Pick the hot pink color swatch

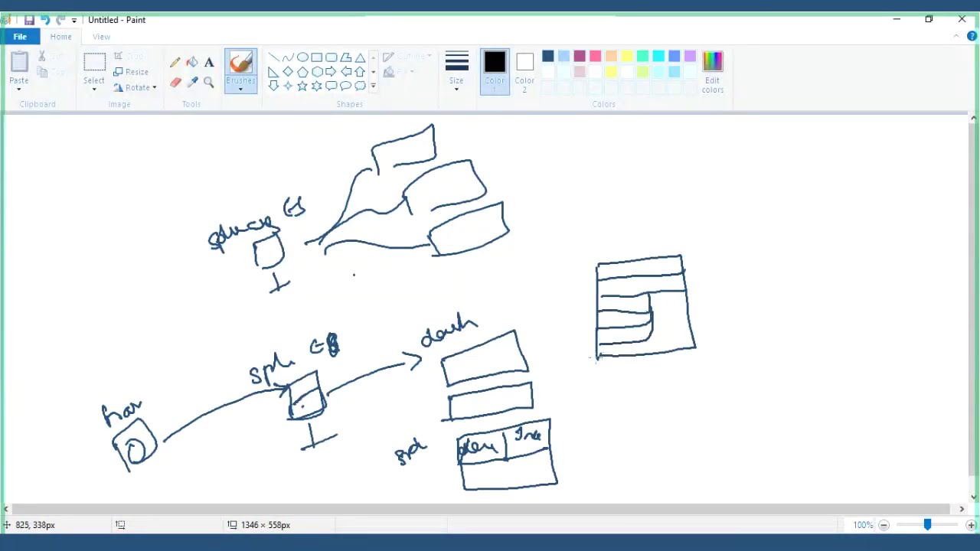596,56
